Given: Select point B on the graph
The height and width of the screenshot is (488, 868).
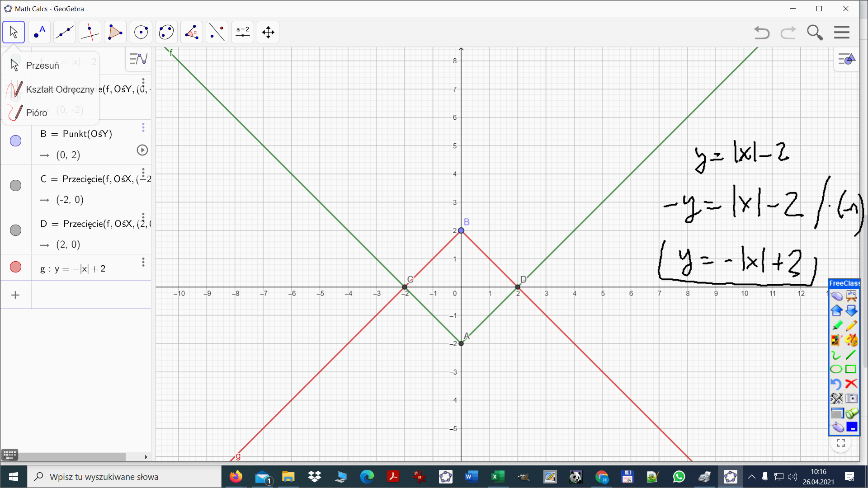Looking at the screenshot, I should [x=461, y=230].
